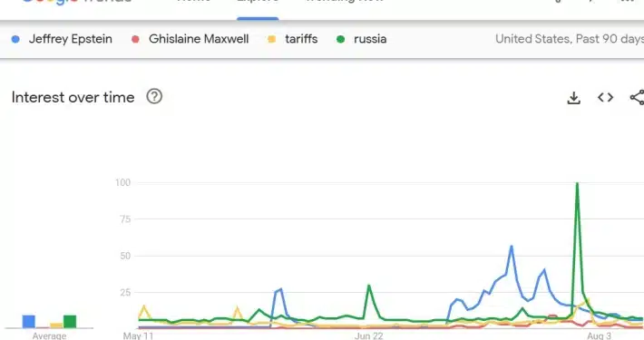Click the red Ghislaine Maxwell legend dot
The width and height of the screenshot is (644, 340).
click(135, 39)
